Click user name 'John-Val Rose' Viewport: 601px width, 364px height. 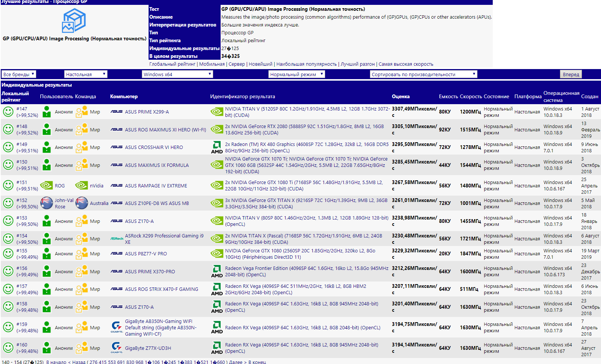click(x=64, y=203)
